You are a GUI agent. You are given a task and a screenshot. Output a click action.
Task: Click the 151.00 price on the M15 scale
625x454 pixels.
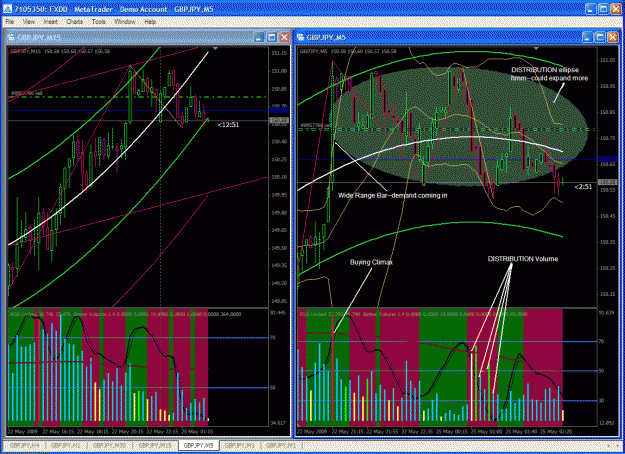pyautogui.click(x=279, y=71)
